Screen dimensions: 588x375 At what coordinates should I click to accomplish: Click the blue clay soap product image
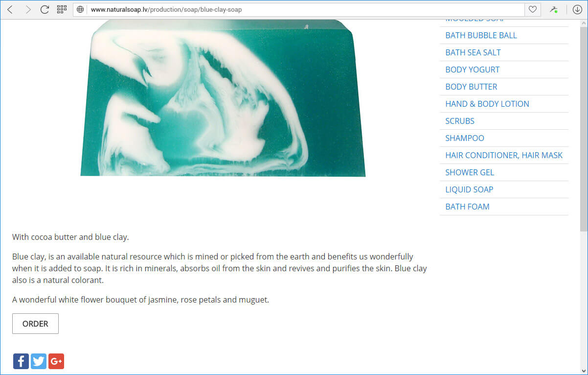223,98
